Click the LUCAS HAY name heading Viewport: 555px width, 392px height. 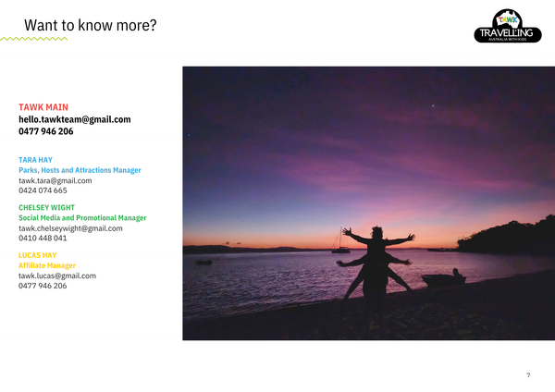pyautogui.click(x=38, y=255)
